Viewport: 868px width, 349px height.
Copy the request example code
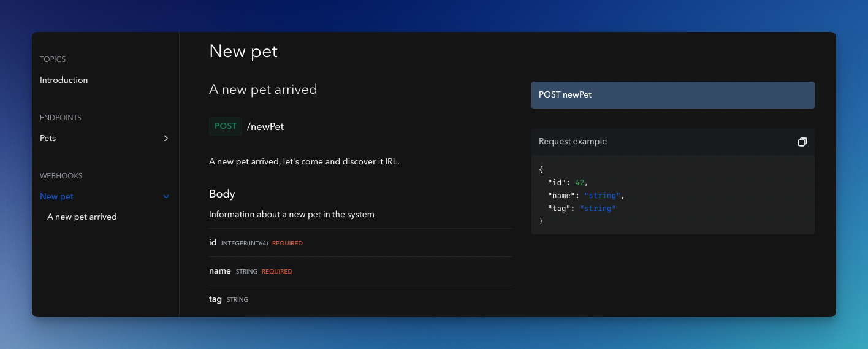coord(802,142)
